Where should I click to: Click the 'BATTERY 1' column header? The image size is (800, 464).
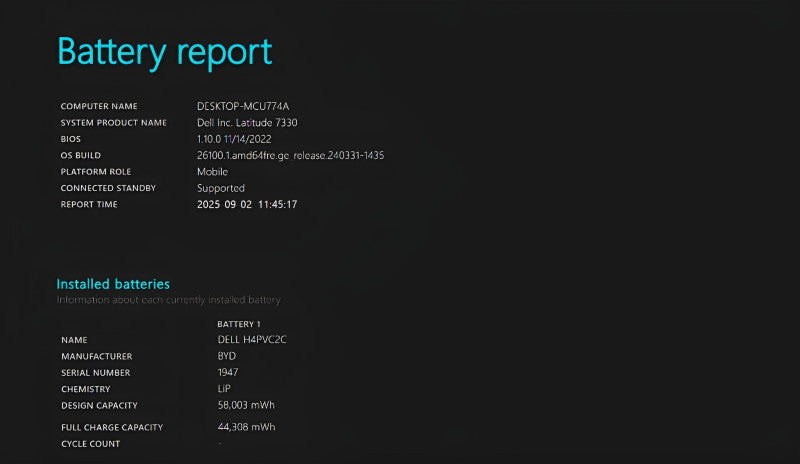(x=239, y=324)
